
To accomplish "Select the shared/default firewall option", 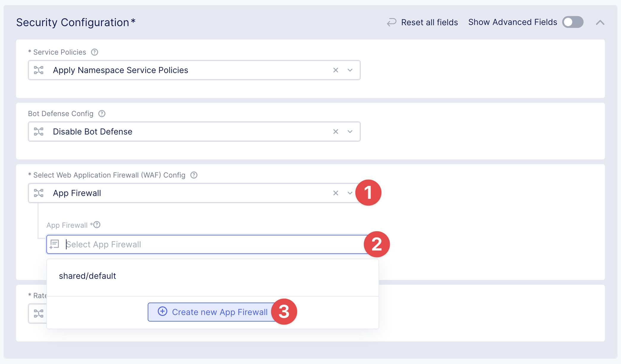I will [x=87, y=276].
